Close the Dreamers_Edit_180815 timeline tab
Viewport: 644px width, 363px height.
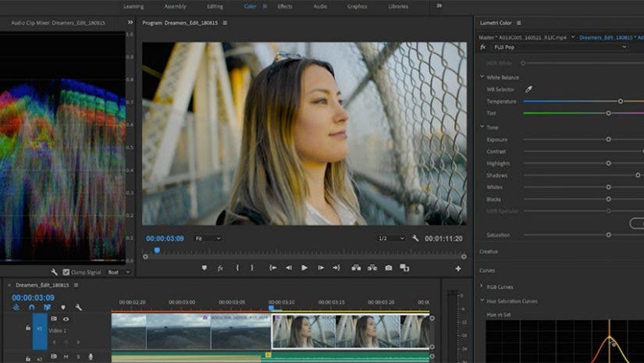[9, 285]
